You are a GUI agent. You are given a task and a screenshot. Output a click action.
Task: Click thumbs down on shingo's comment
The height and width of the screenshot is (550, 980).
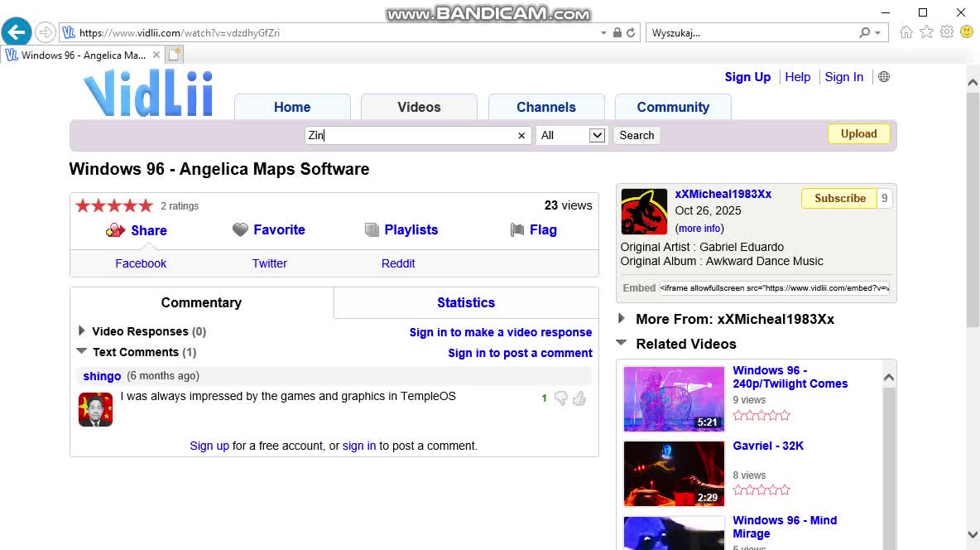560,398
